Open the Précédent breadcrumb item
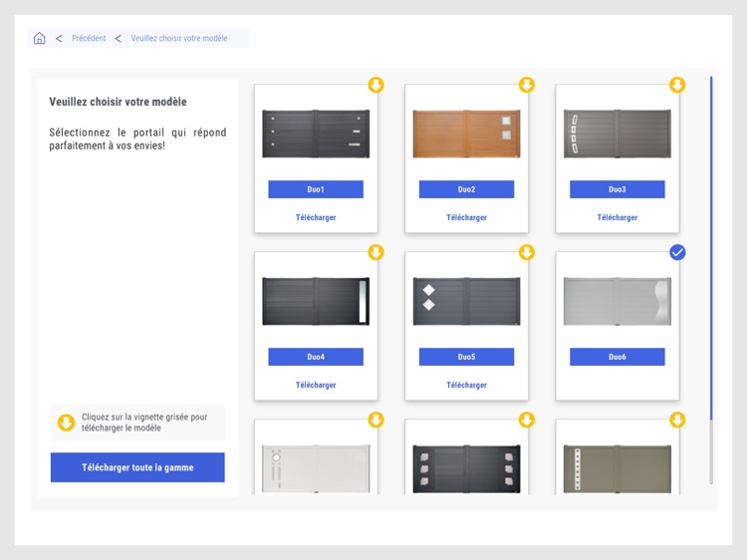The width and height of the screenshot is (747, 560). [89, 39]
